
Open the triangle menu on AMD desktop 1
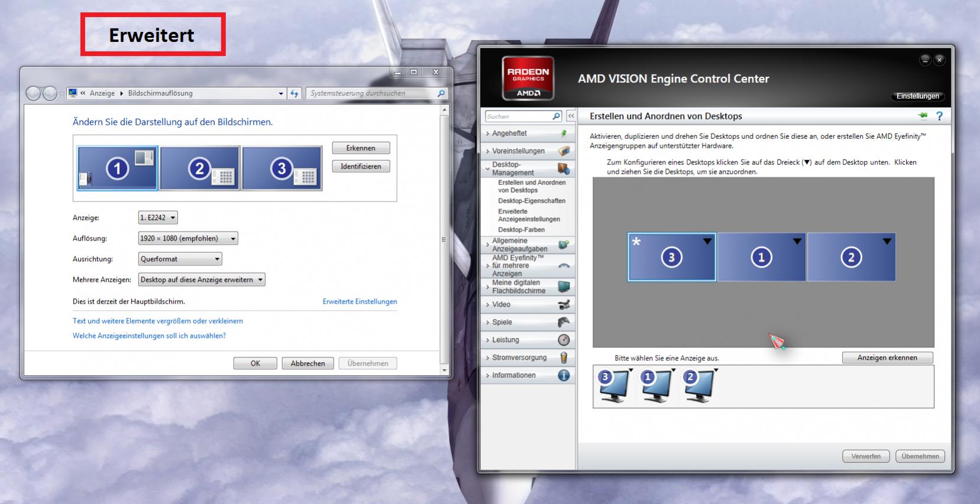[x=797, y=241]
